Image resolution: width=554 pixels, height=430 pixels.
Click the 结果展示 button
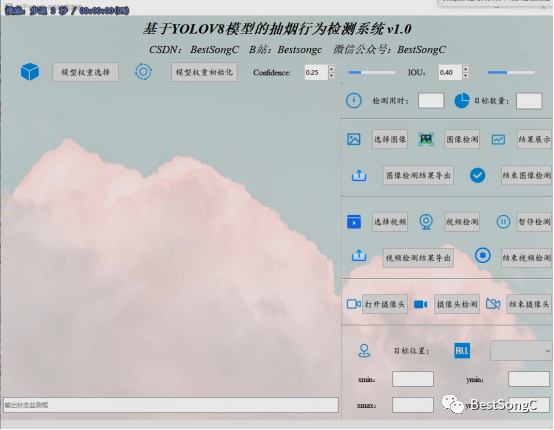534,139
